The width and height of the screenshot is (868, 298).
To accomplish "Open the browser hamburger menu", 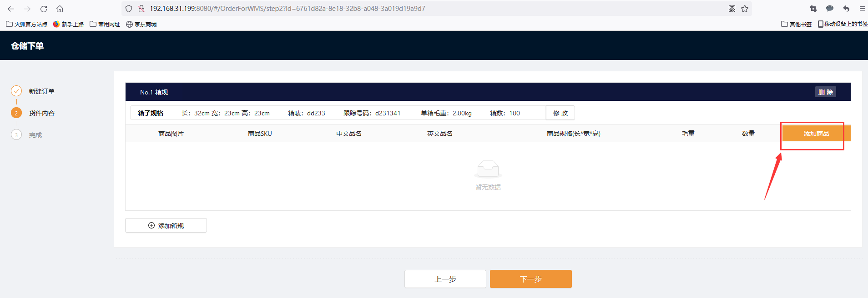I will click(862, 9).
